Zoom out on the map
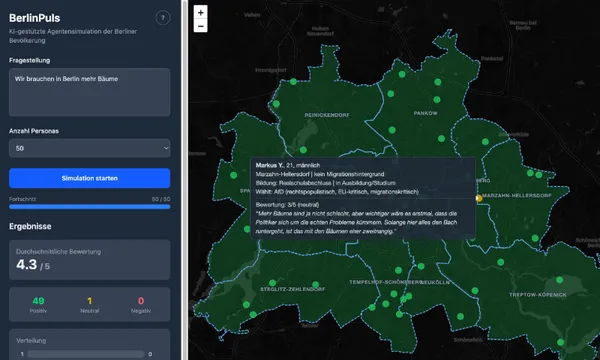This screenshot has width=600, height=360. pyautogui.click(x=201, y=26)
